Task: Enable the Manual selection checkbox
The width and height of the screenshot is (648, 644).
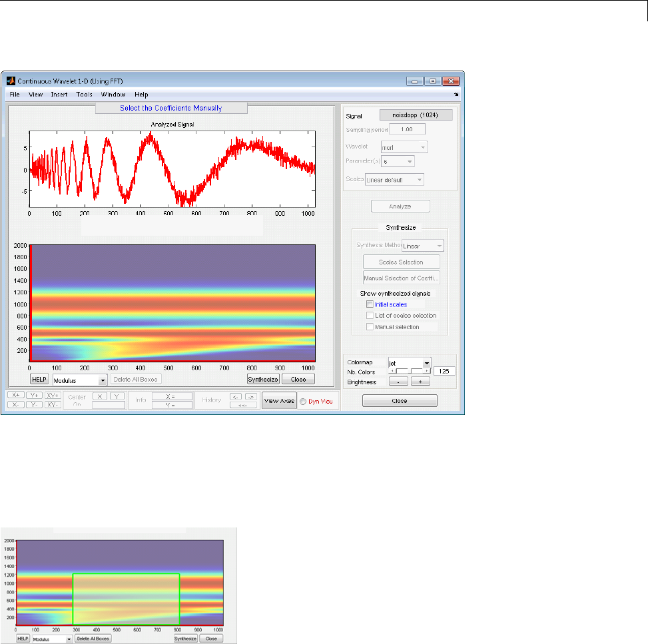Action: coord(370,326)
